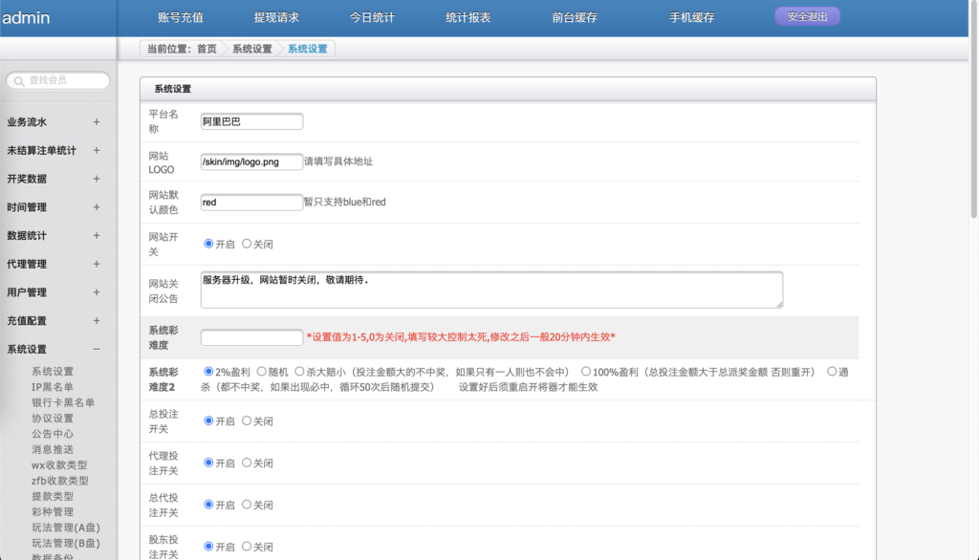
Task: Choose the 随机 option for 系统彩难度2
Action: [x=262, y=372]
